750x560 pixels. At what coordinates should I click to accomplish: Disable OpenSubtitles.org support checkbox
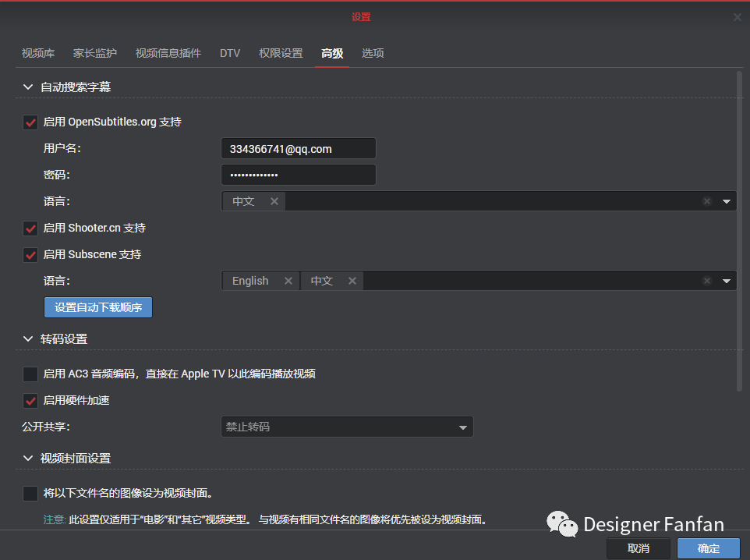pos(30,122)
